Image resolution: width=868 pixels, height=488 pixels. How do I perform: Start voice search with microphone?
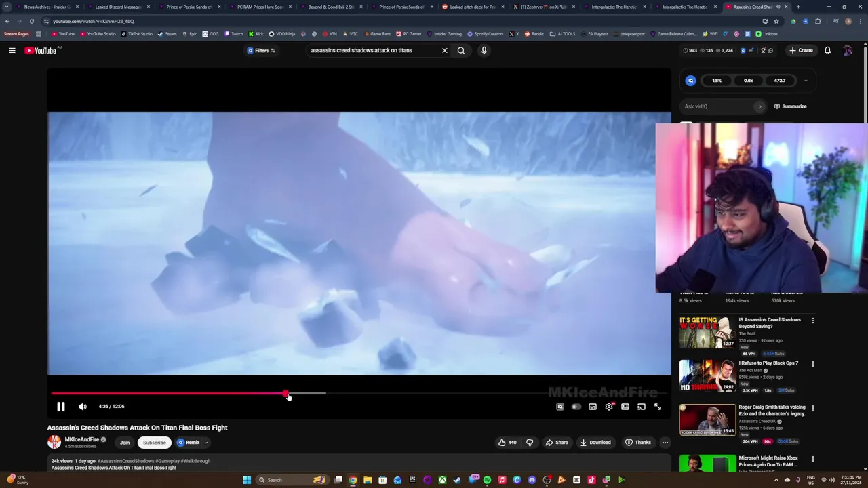coord(484,50)
